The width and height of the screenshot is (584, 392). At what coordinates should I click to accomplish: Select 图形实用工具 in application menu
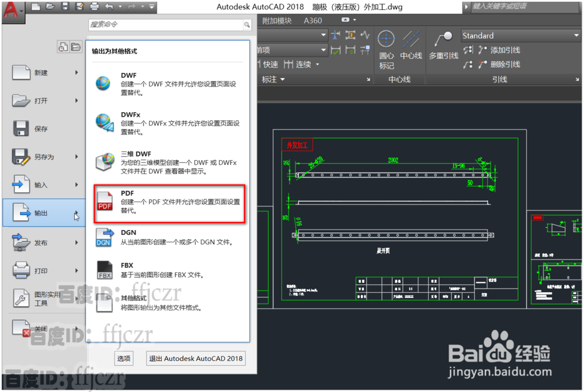point(45,299)
